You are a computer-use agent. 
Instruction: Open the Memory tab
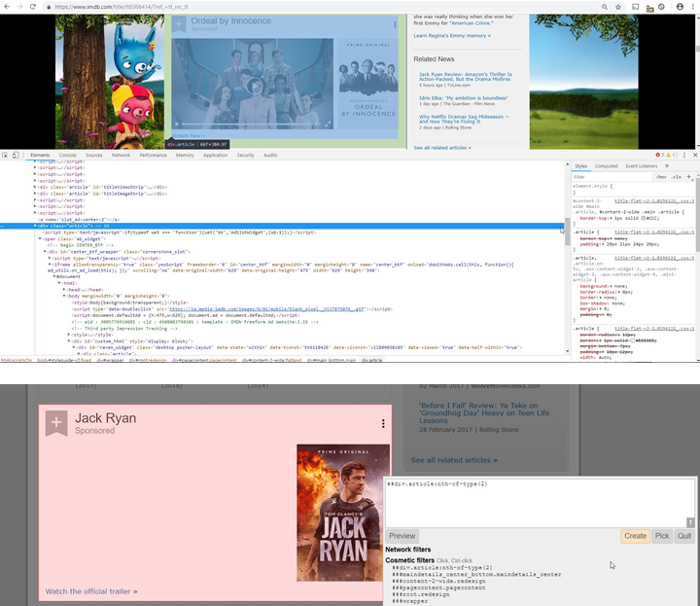(185, 155)
